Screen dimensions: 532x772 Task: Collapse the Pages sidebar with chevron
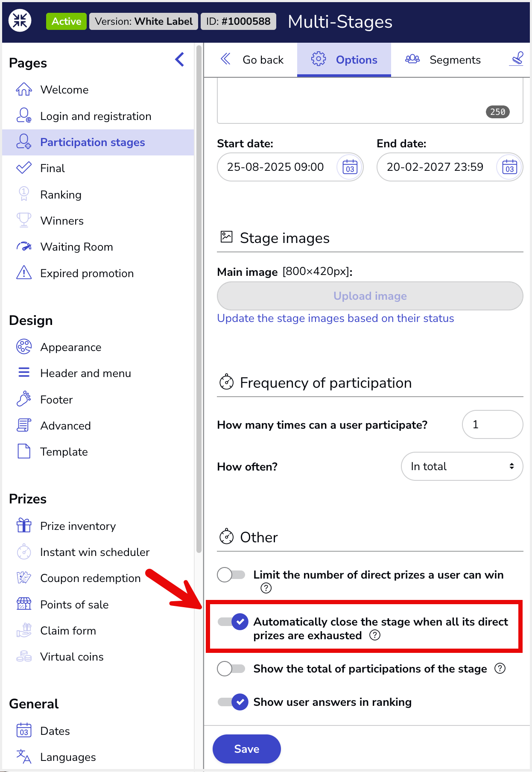coord(180,59)
